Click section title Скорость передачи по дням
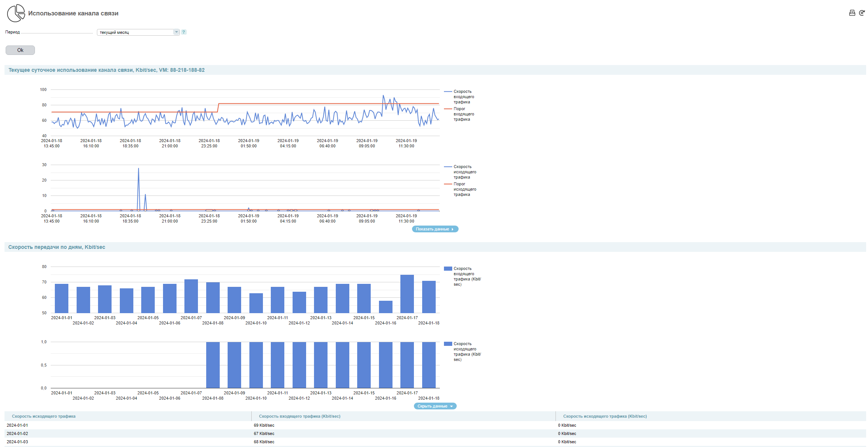 click(x=57, y=247)
